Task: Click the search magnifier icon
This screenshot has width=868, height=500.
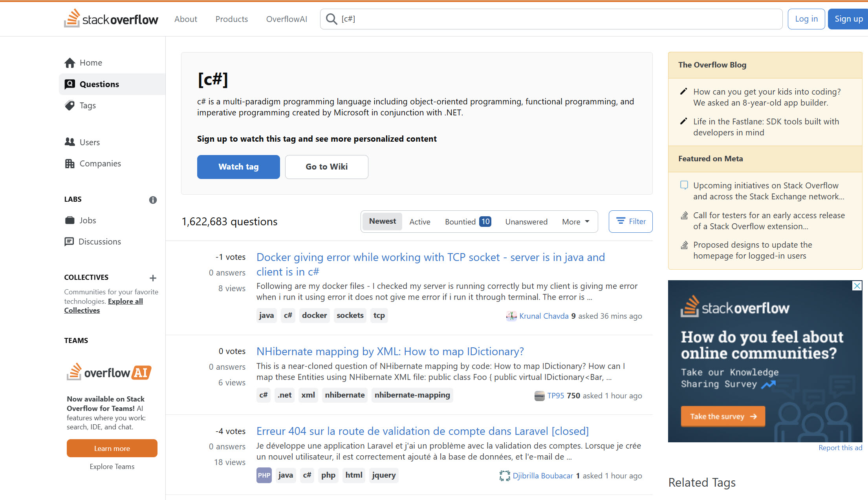Action: coord(331,19)
